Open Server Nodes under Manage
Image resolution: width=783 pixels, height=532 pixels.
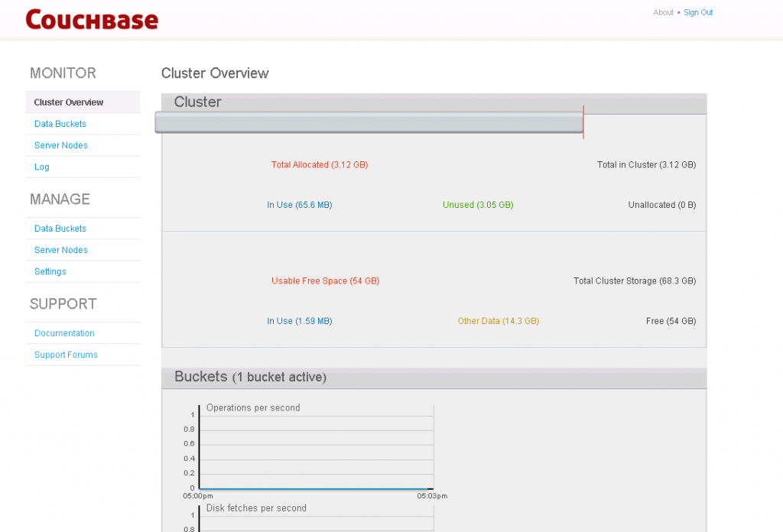(x=61, y=250)
